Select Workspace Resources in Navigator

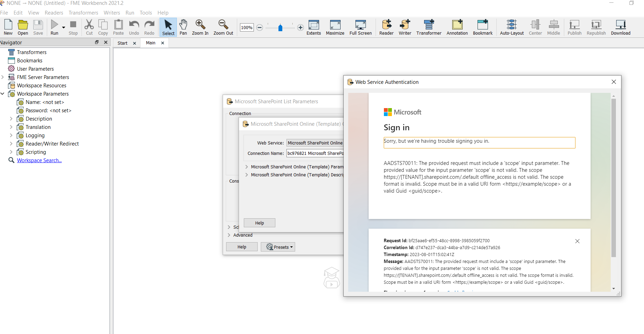[42, 86]
